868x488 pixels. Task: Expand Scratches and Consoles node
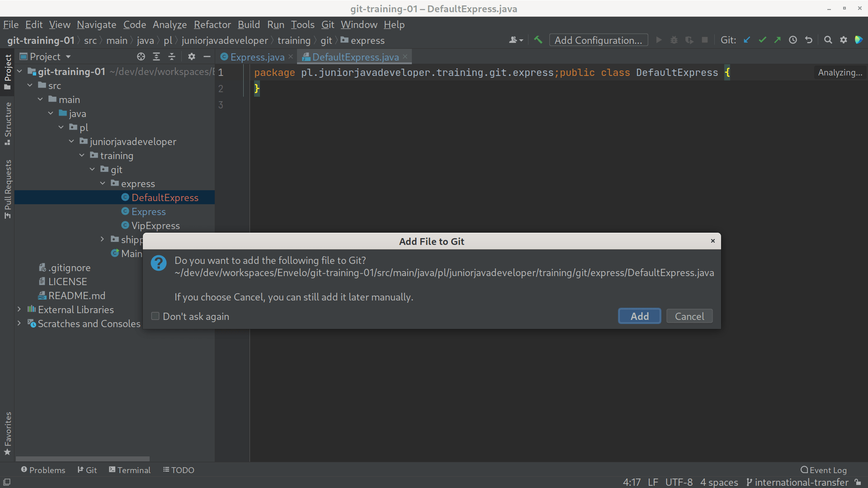(19, 324)
